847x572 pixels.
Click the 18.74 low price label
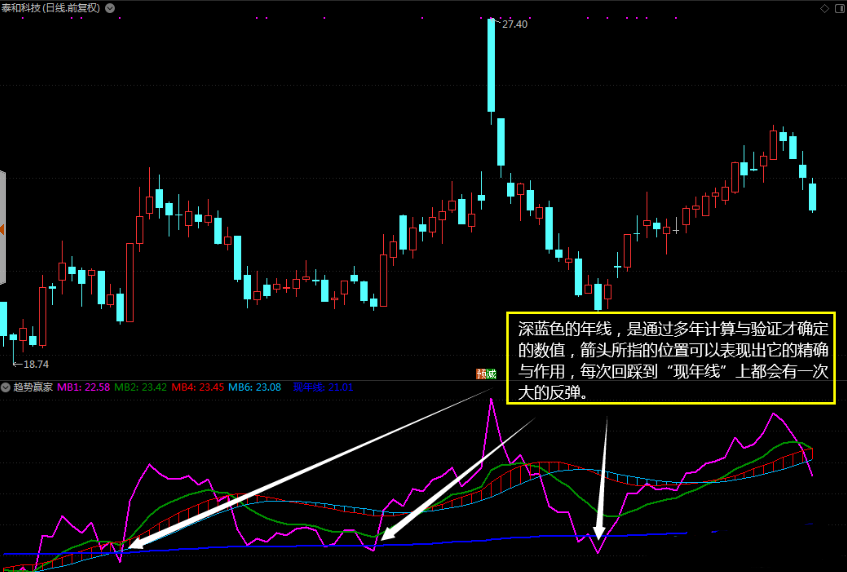(x=36, y=365)
